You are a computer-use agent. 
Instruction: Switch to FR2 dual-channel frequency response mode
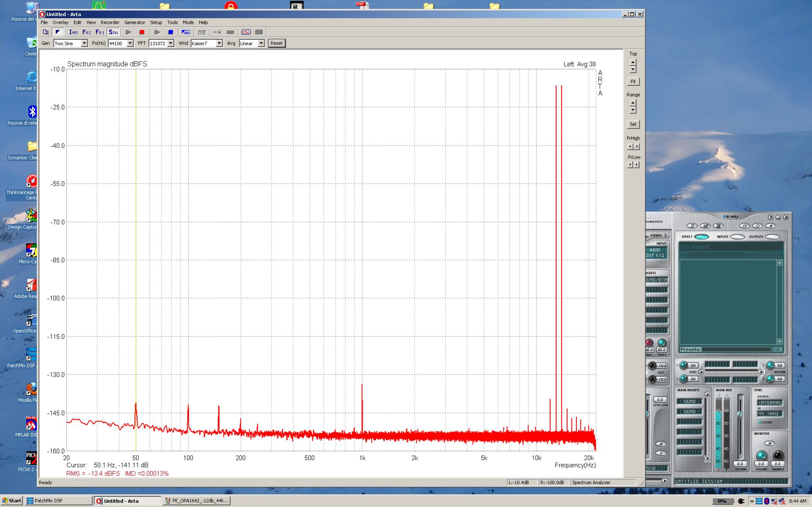pyautogui.click(x=87, y=32)
